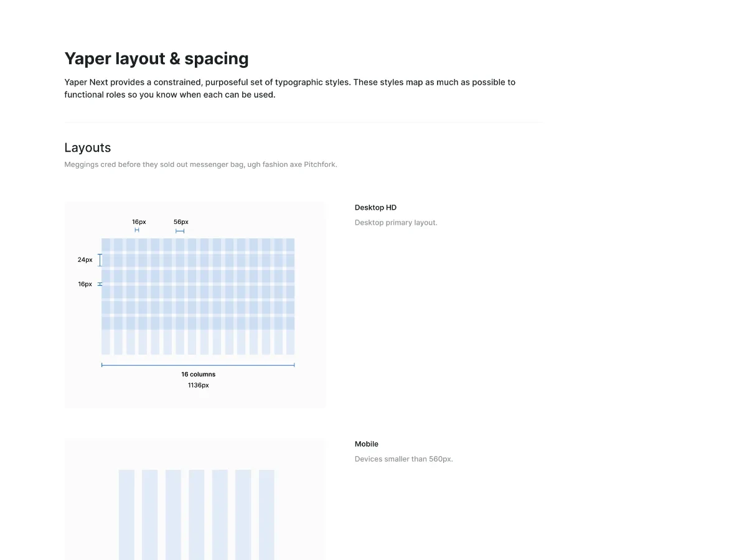
Task: Click the Yaper Next intro paragraph
Action: [x=290, y=88]
